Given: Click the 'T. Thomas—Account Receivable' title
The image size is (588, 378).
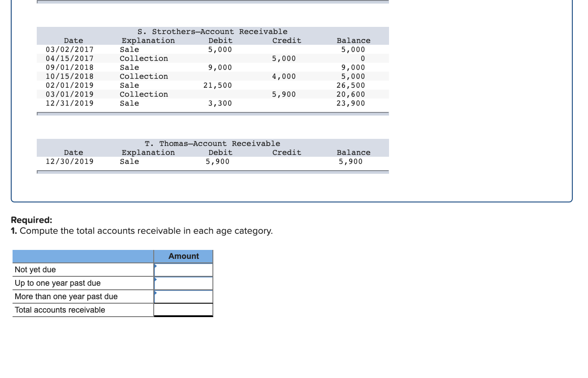Looking at the screenshot, I should tap(212, 144).
